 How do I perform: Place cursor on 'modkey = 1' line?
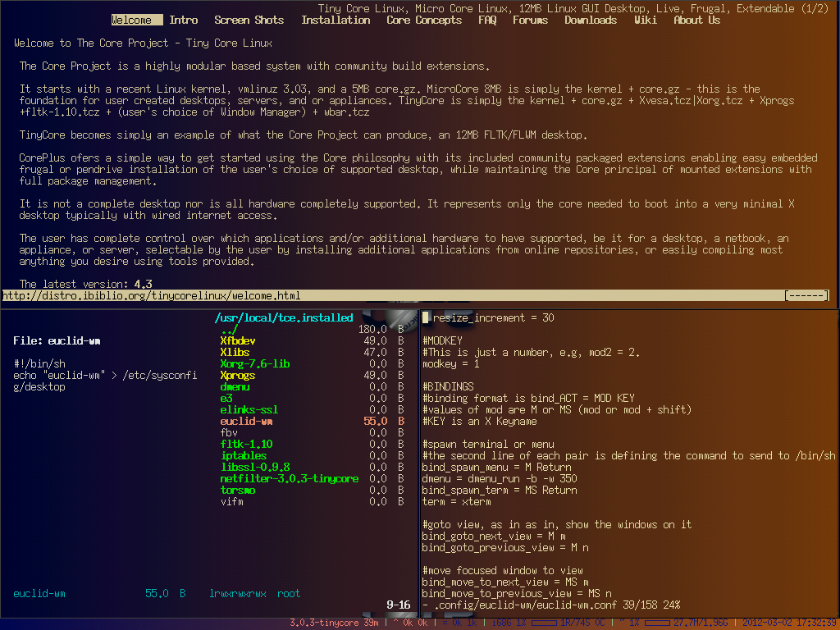(x=451, y=363)
